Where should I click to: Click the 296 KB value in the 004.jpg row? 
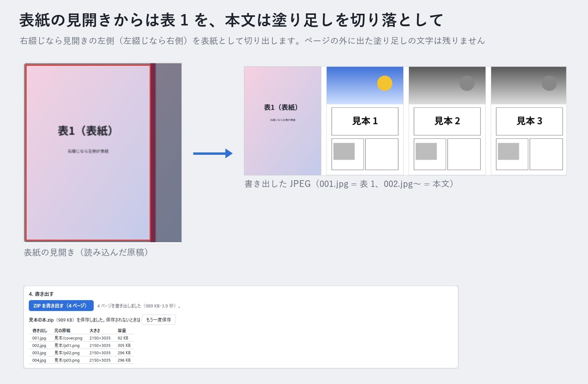pos(124,360)
